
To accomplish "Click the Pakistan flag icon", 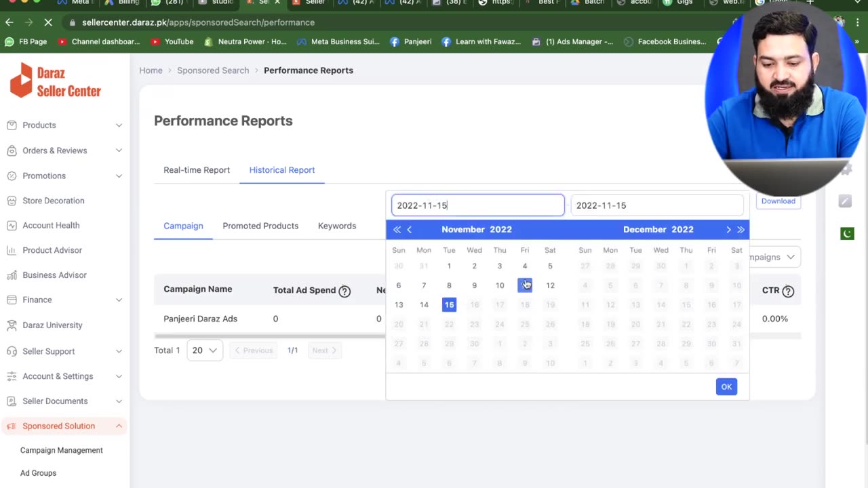I will point(847,234).
